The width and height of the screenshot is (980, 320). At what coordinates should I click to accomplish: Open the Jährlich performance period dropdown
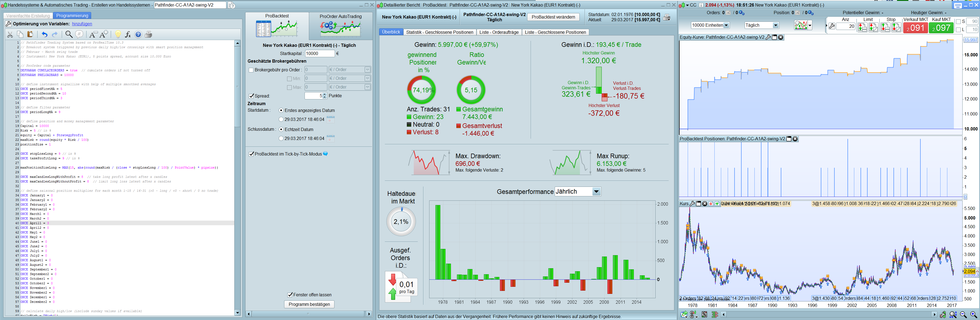tap(596, 192)
